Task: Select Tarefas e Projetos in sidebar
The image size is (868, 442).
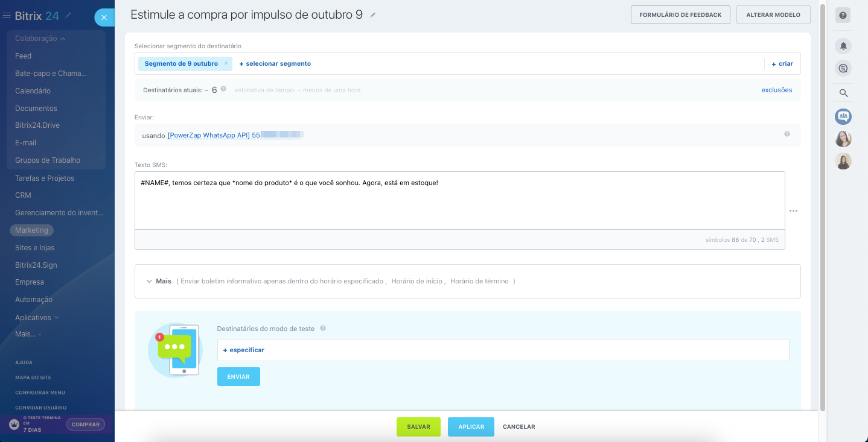Action: pos(45,178)
